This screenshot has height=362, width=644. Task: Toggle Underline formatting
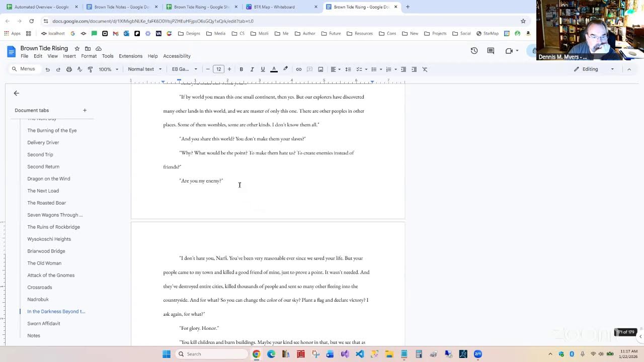coord(263,69)
